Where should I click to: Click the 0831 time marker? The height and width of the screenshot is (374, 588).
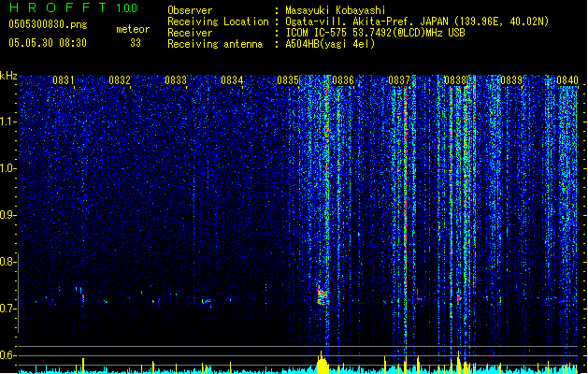[64, 80]
